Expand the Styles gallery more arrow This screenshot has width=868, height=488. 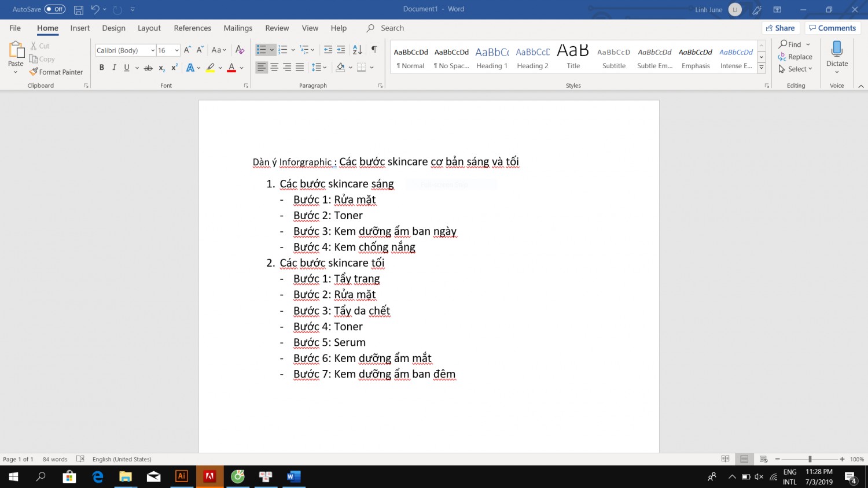coord(762,68)
